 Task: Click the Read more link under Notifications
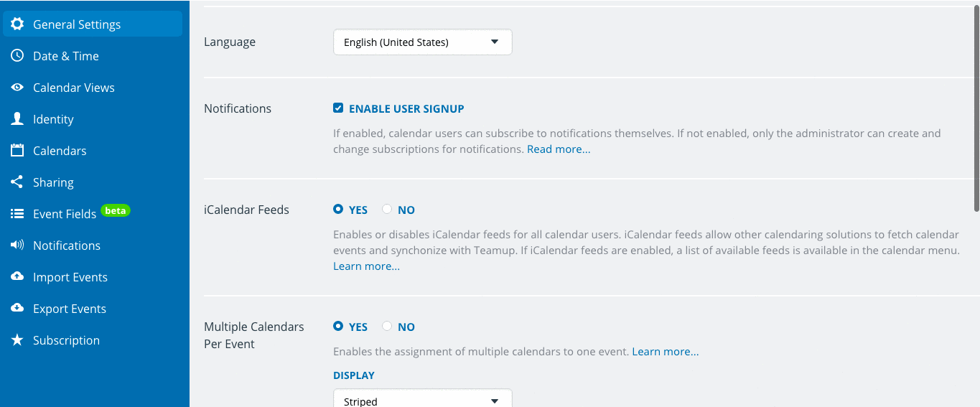pos(559,149)
